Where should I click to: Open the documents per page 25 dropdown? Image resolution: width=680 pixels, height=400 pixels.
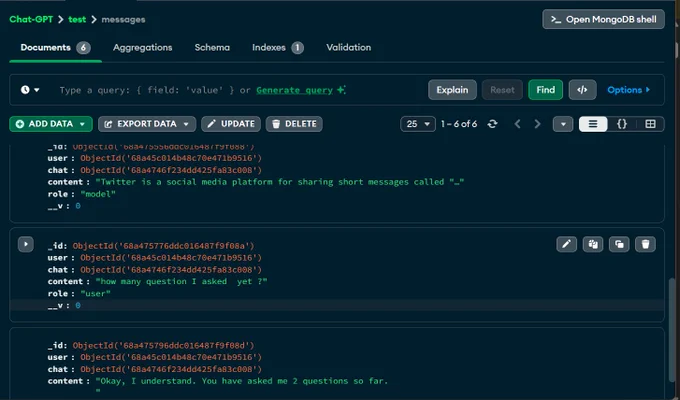418,124
